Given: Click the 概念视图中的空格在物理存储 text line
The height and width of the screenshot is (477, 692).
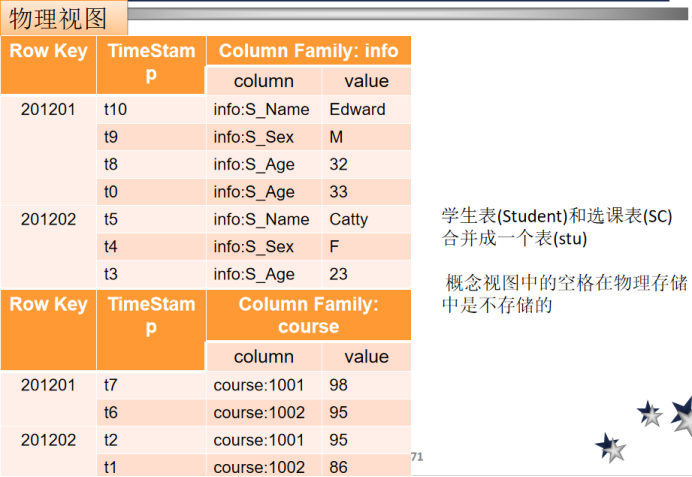Looking at the screenshot, I should (566, 283).
